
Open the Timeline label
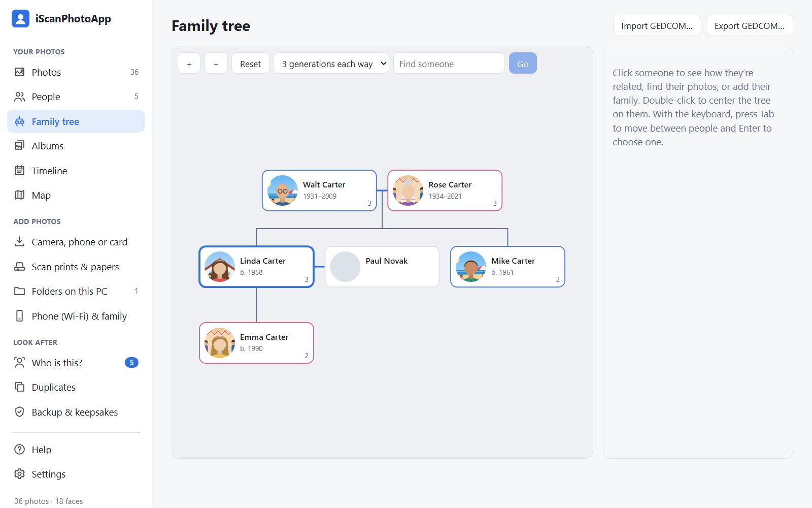tap(49, 171)
